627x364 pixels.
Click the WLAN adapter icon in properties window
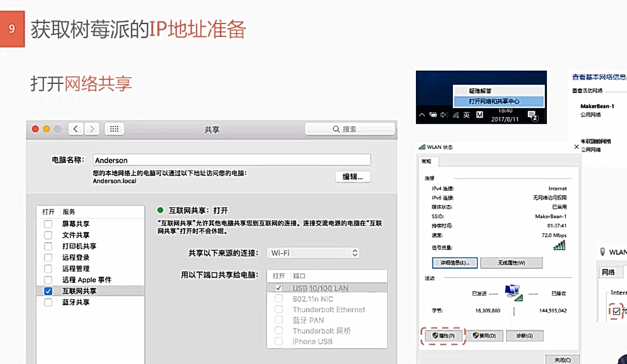[602, 252]
